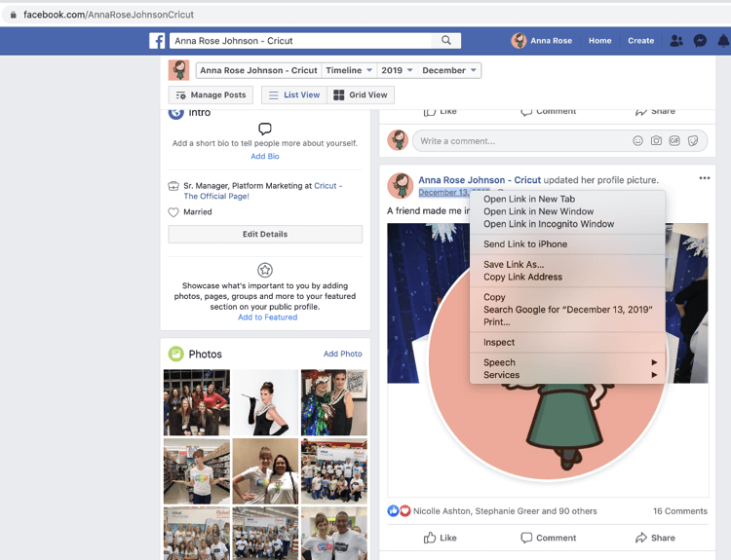Open the Timeline dropdown
The image size is (731, 560).
tap(349, 70)
